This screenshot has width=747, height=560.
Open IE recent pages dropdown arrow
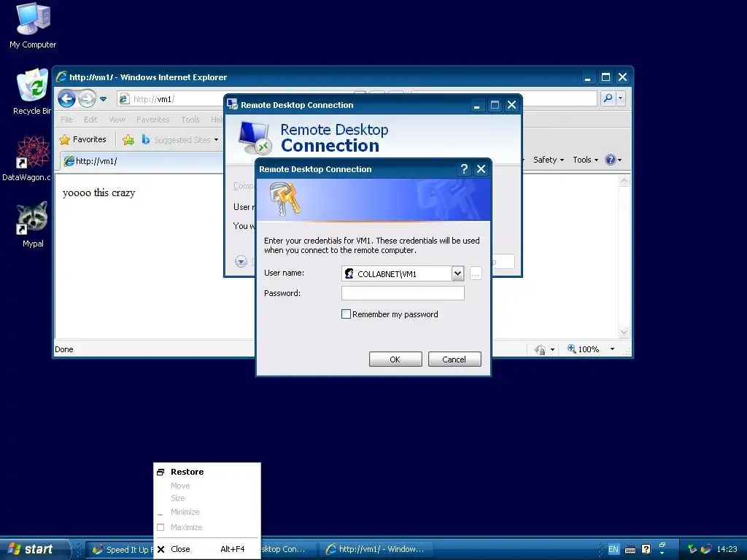coord(104,99)
